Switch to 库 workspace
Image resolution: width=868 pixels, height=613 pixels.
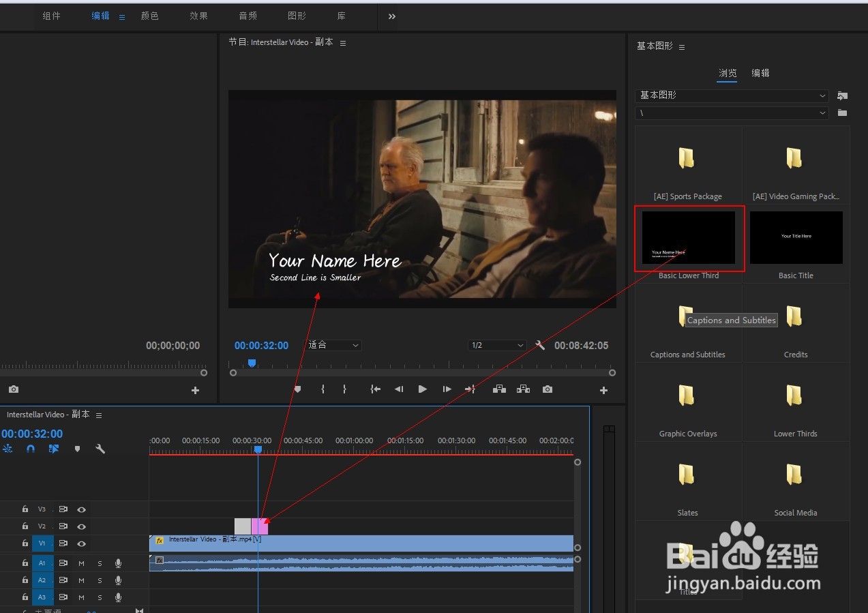(x=342, y=16)
